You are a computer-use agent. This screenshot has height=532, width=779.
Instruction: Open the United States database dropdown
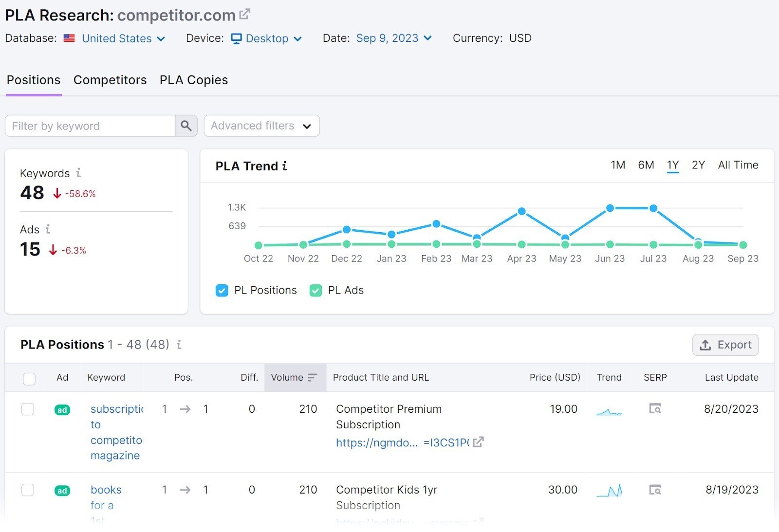point(123,38)
